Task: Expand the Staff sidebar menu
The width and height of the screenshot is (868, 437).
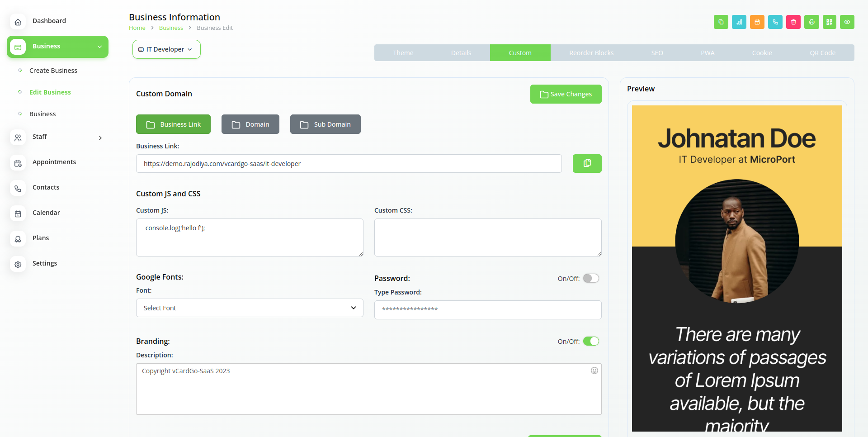Action: tap(57, 137)
